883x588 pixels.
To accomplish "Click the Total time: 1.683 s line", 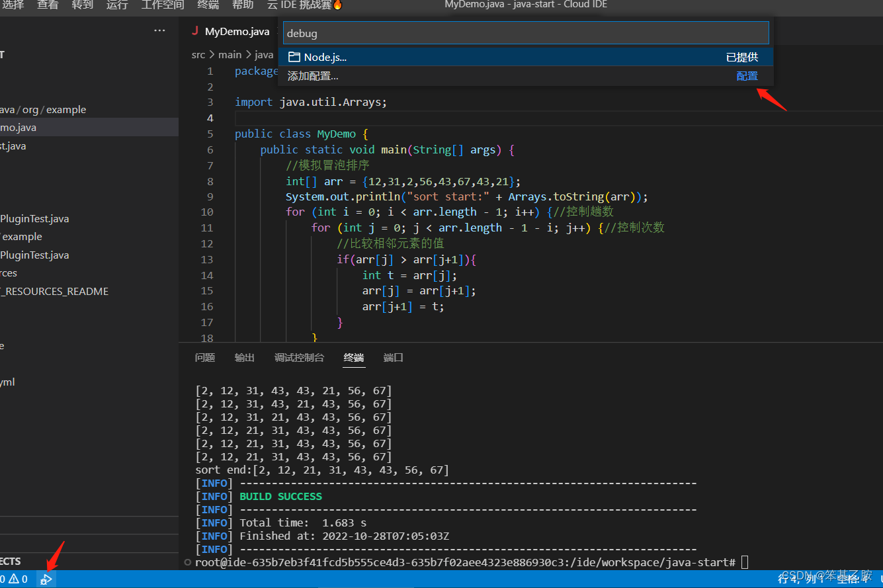I will point(303,523).
